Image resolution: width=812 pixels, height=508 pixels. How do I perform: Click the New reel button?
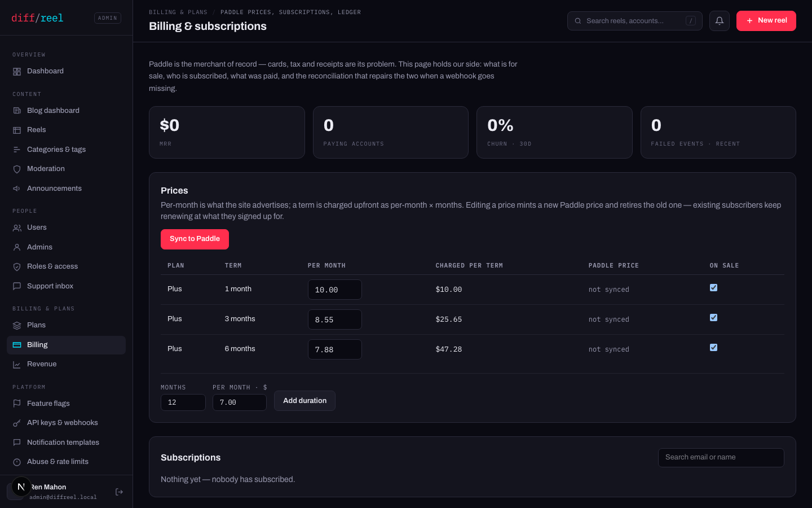click(766, 21)
